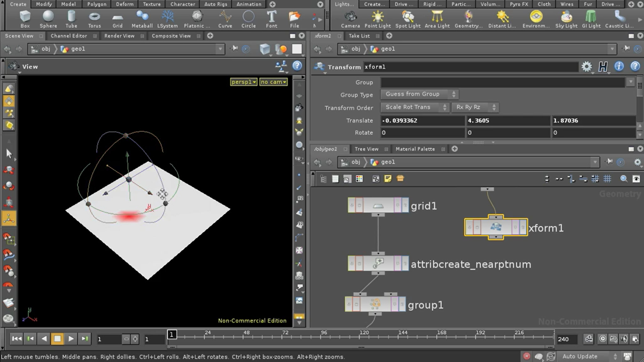Click the Sky Light shelf icon
The width and height of the screenshot is (644, 362).
pos(566,19)
